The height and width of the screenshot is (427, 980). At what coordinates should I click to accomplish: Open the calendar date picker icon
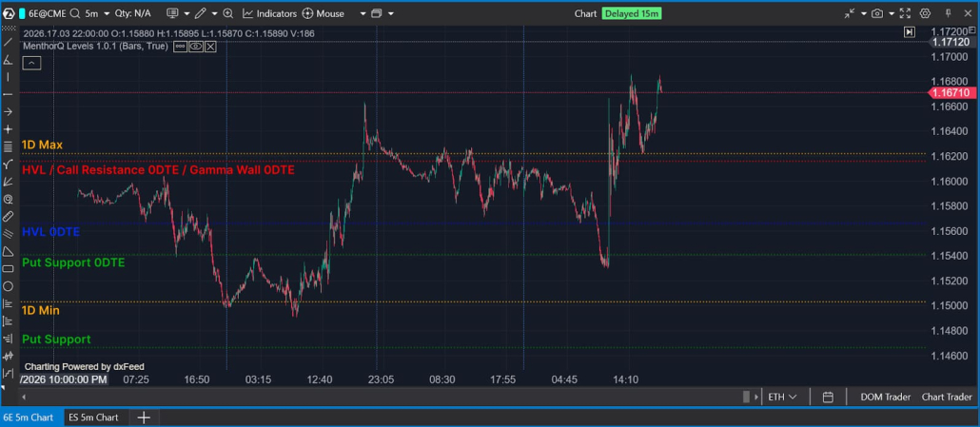click(828, 397)
